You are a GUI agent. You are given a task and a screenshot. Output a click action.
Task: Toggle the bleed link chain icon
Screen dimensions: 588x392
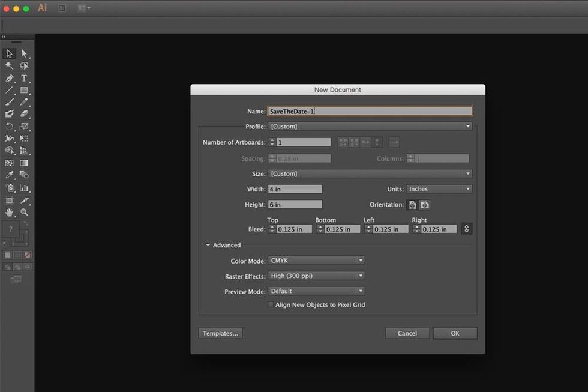tap(466, 229)
